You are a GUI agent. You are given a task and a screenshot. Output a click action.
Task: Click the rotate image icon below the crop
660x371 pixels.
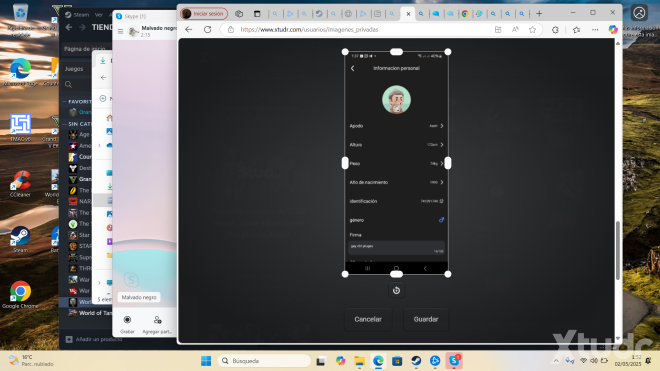pos(396,290)
